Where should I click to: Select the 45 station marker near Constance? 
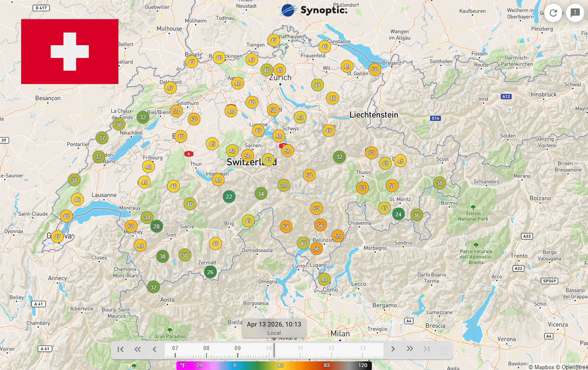[x=325, y=47]
